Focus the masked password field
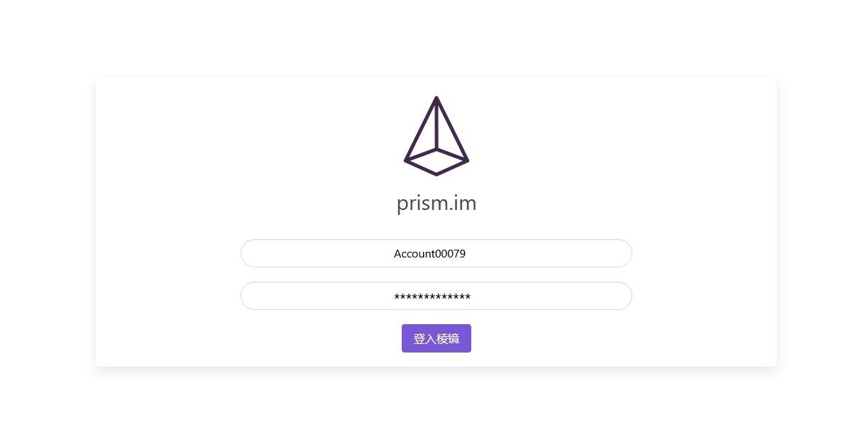This screenshot has width=868, height=427. 436,296
